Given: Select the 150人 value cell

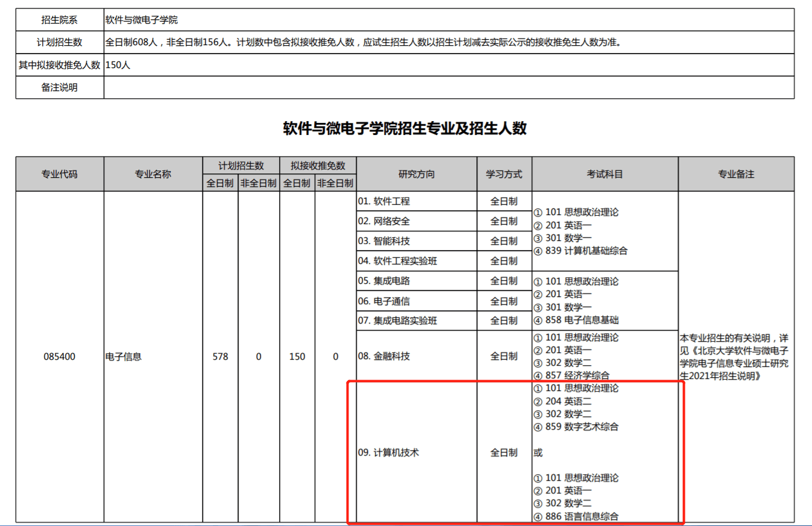Looking at the screenshot, I should pos(449,65).
